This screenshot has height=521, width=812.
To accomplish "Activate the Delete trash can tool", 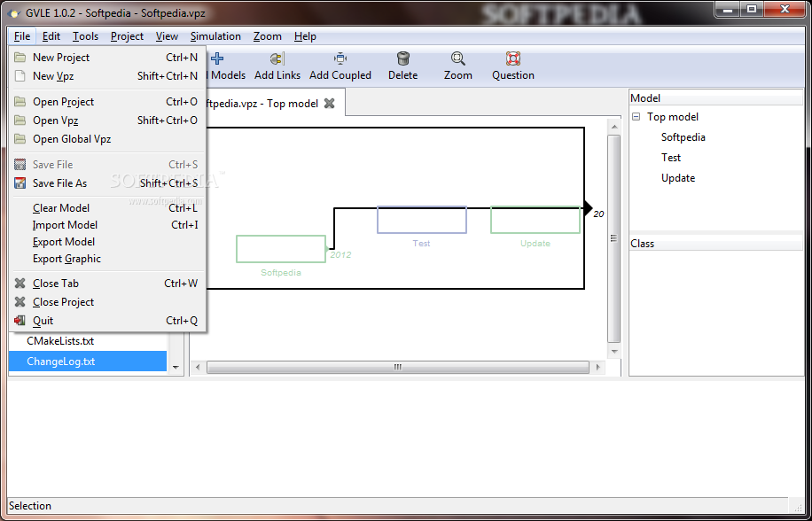I will (x=402, y=66).
